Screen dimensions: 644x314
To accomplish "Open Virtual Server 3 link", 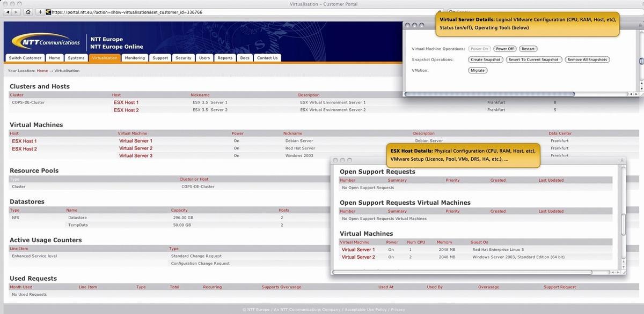I will 136,156.
